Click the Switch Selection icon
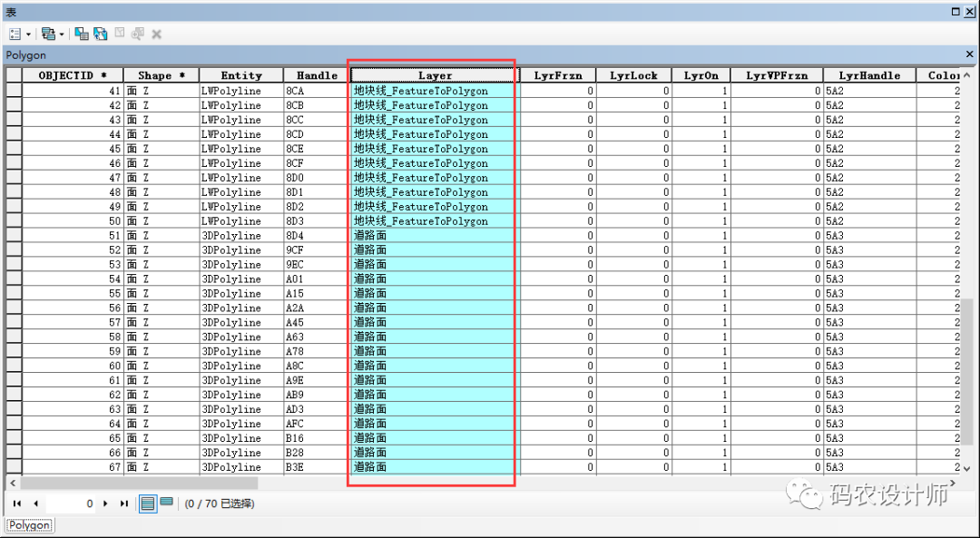The width and height of the screenshot is (980, 538). pos(100,34)
